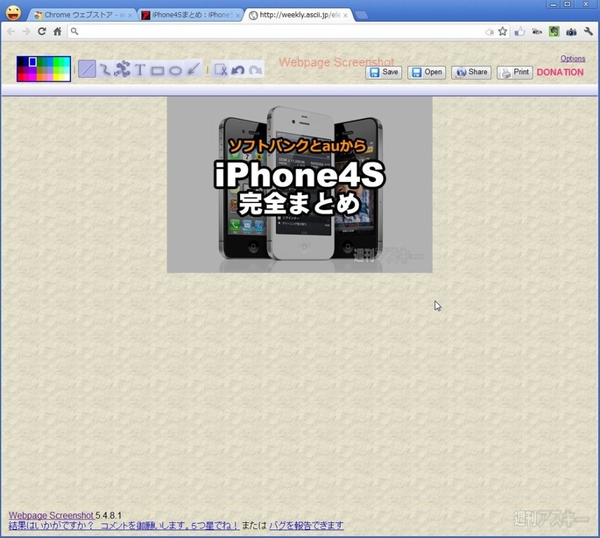Select the straight line drawing tool

(x=87, y=69)
